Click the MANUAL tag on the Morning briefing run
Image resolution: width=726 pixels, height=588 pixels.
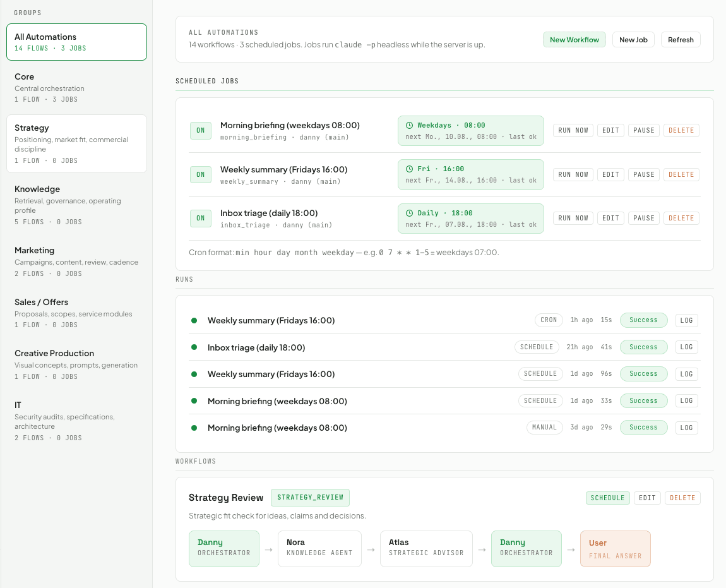(x=544, y=428)
